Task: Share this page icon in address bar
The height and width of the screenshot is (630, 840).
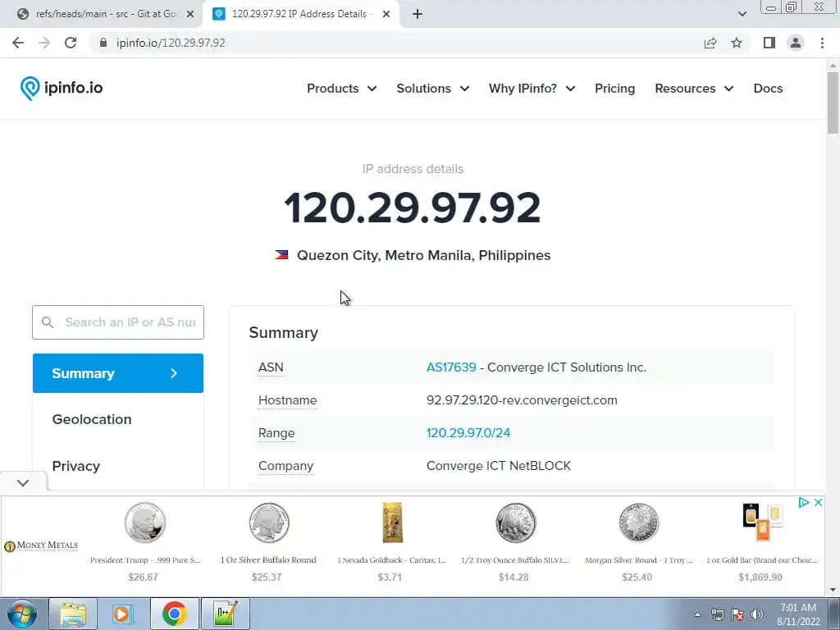Action: pyautogui.click(x=710, y=43)
